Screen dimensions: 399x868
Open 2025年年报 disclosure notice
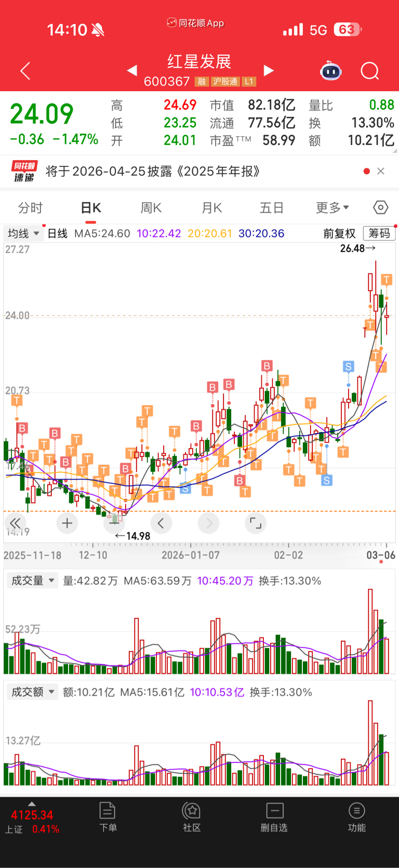pyautogui.click(x=153, y=171)
